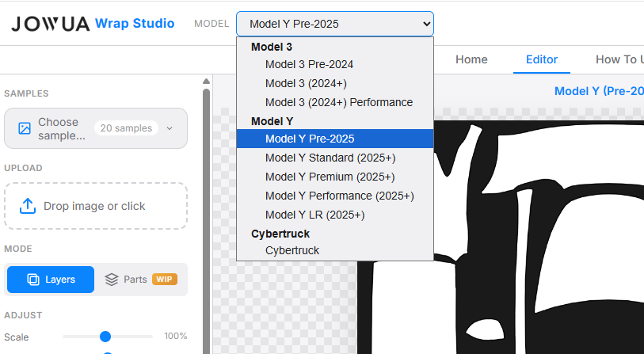Viewport: 644px width, 354px height.
Task: Select Model Y Premium (2025+)
Action: [x=330, y=177]
